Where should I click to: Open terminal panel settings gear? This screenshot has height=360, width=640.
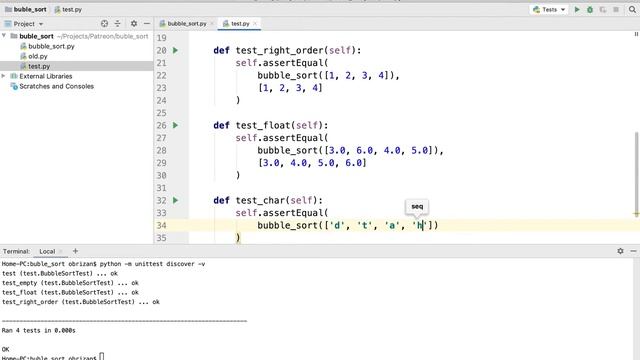click(620, 251)
